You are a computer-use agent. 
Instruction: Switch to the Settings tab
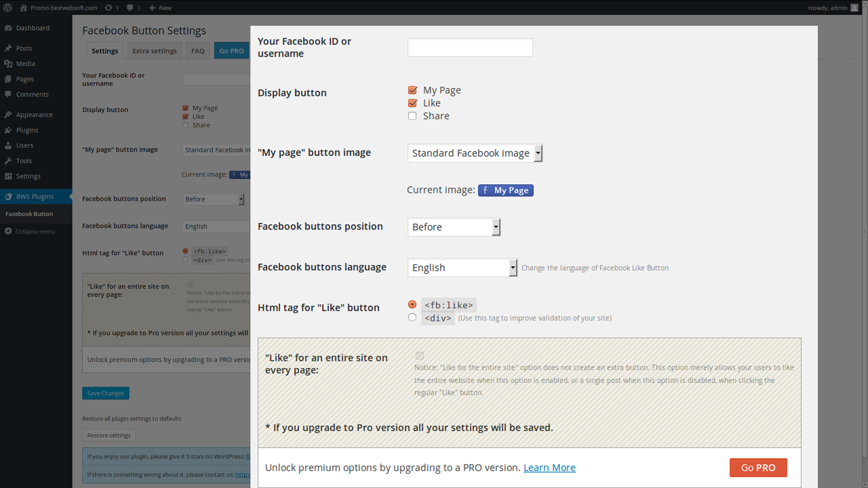pyautogui.click(x=105, y=51)
